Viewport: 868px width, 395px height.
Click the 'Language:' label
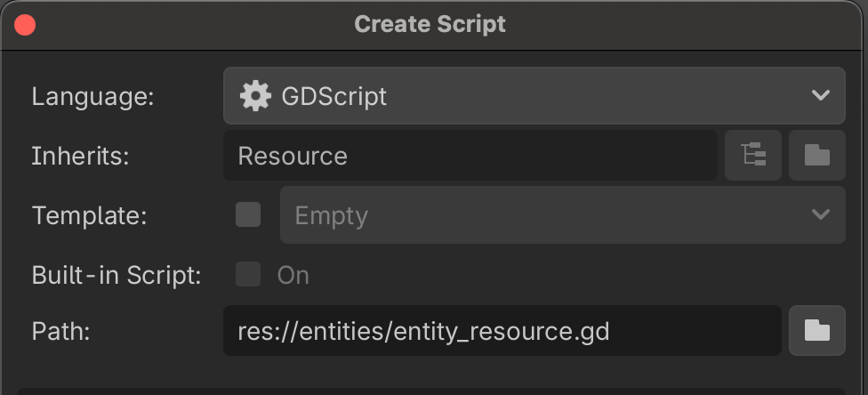point(93,96)
